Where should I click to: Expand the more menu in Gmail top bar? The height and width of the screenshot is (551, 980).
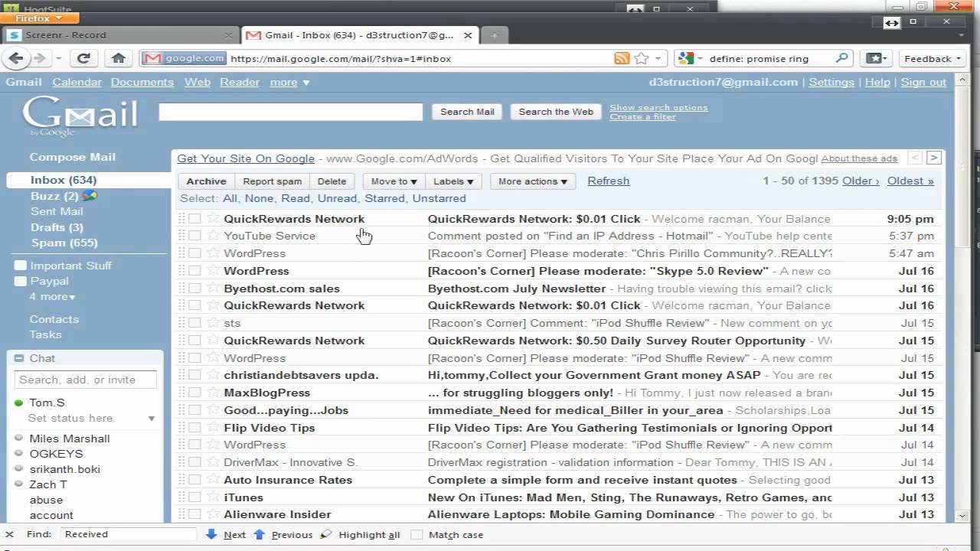pos(289,82)
